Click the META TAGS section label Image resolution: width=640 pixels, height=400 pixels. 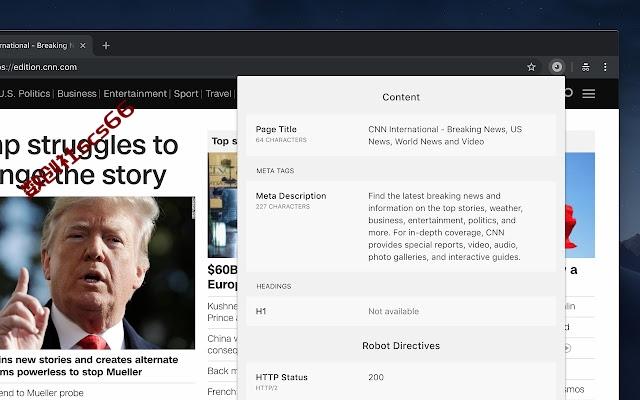point(275,171)
